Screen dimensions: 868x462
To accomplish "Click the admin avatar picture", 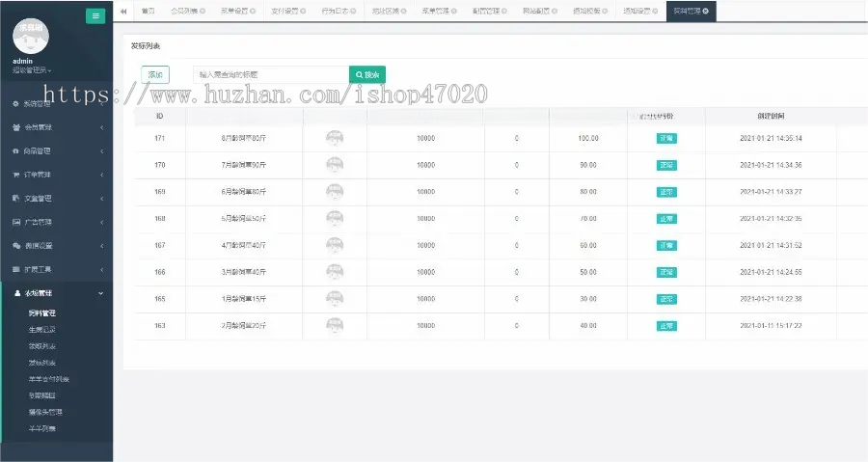I will pos(31,37).
